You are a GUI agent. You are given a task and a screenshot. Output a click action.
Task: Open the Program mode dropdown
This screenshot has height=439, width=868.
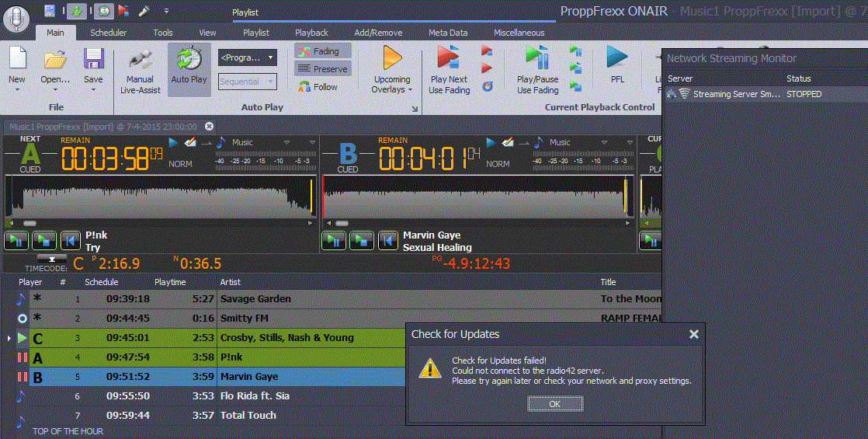point(248,57)
